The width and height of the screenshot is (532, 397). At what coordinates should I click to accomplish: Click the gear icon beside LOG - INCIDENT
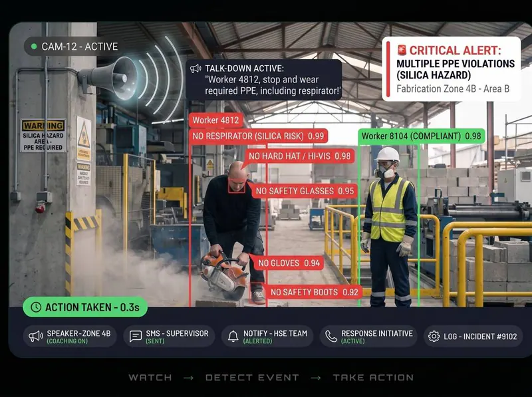click(x=434, y=336)
